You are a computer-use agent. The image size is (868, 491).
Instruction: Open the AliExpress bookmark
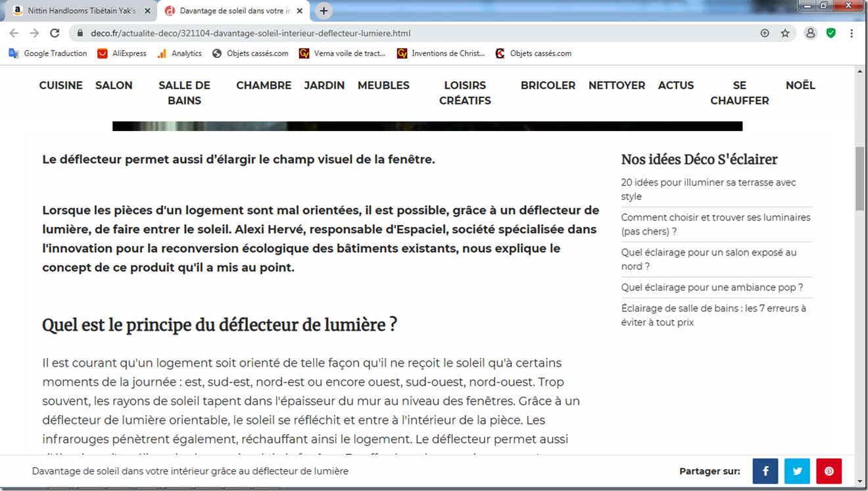pos(122,53)
